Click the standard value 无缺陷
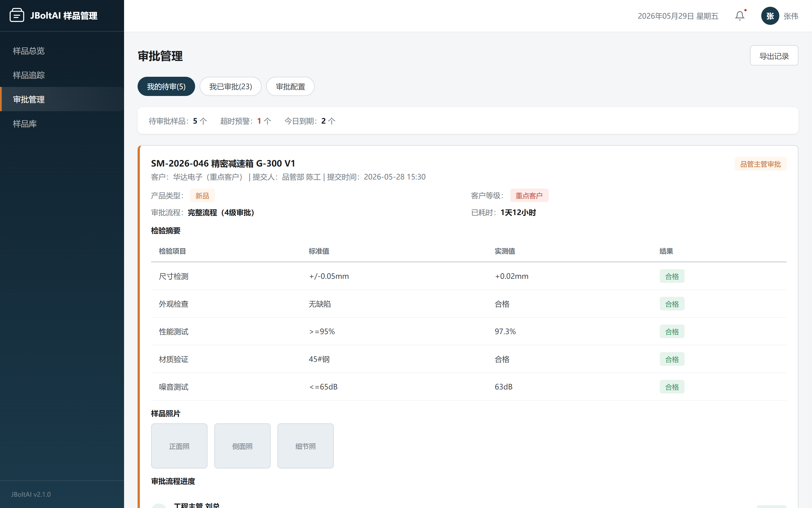The width and height of the screenshot is (812, 508). pos(320,304)
